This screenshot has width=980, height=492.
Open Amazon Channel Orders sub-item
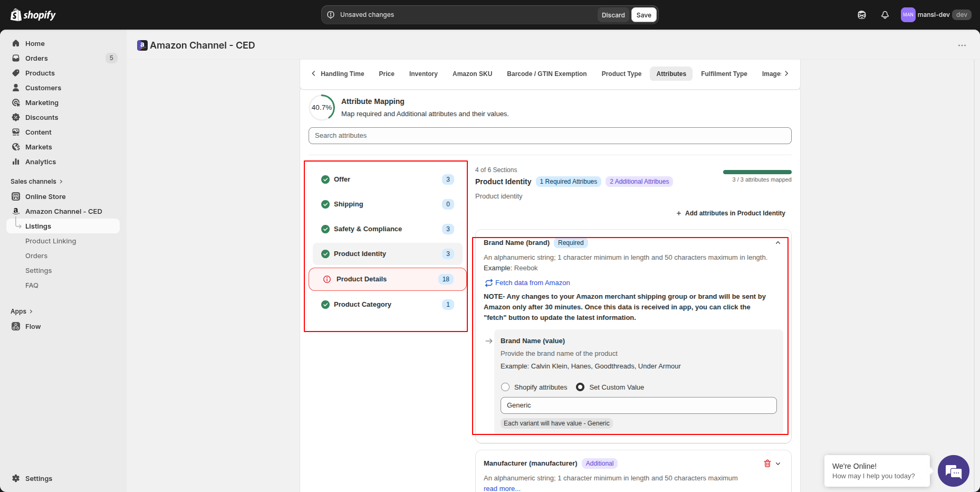coord(36,256)
